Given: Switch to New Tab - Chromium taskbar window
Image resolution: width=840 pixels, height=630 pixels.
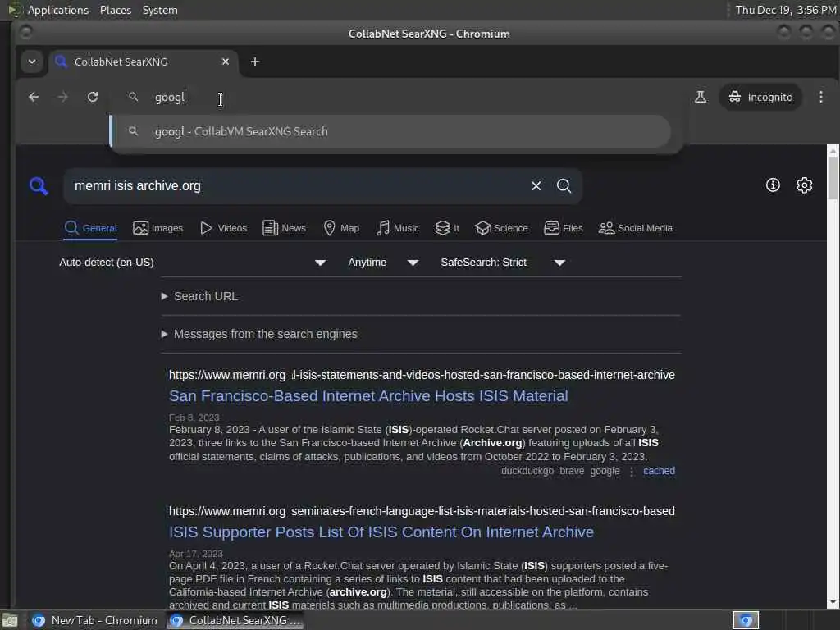Looking at the screenshot, I should pyautogui.click(x=95, y=620).
